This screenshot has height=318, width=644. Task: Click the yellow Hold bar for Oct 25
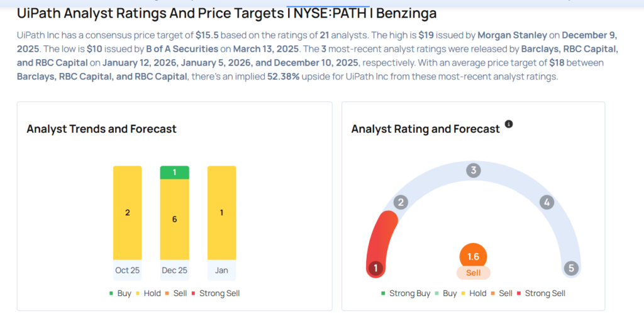click(x=127, y=213)
